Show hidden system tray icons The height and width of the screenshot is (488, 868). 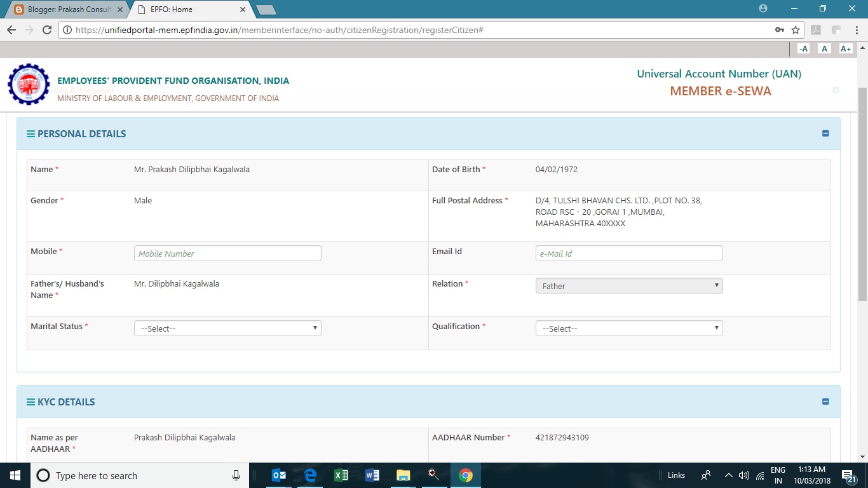[x=728, y=475]
